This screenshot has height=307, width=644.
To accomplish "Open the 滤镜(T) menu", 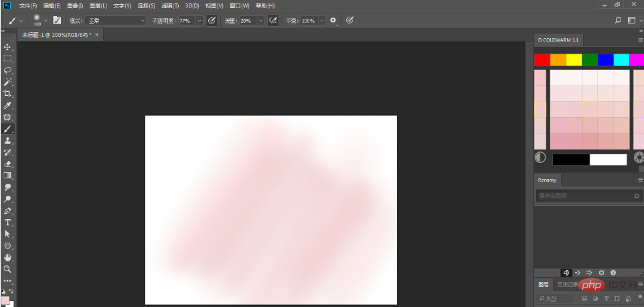I will [170, 6].
